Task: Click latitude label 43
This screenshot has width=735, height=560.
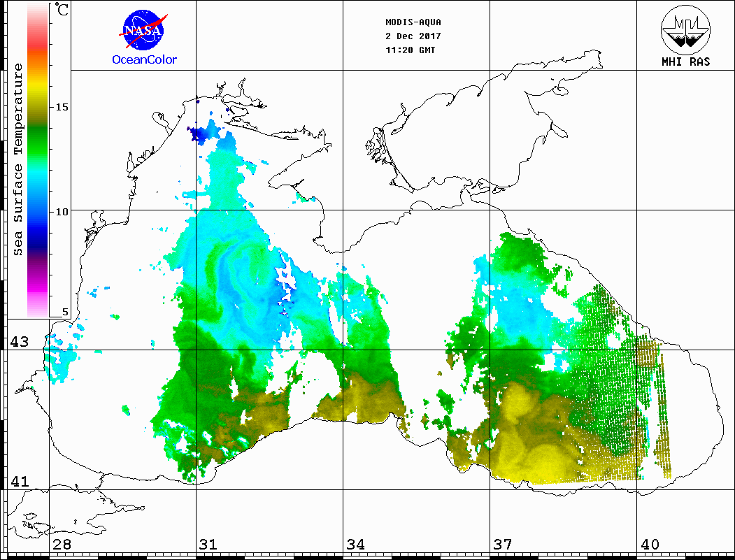Action: (19, 342)
